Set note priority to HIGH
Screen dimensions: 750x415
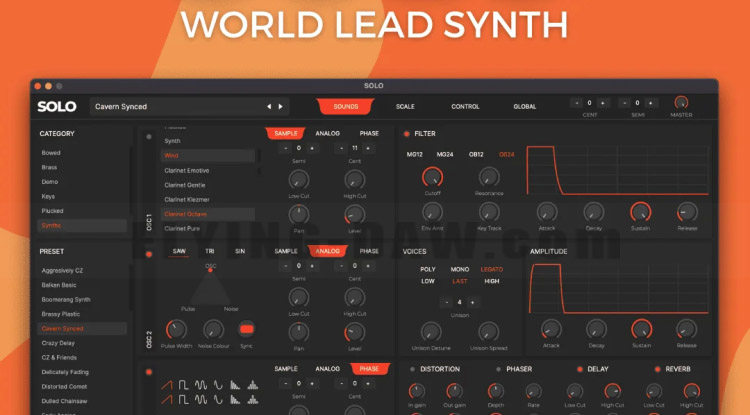tap(491, 281)
